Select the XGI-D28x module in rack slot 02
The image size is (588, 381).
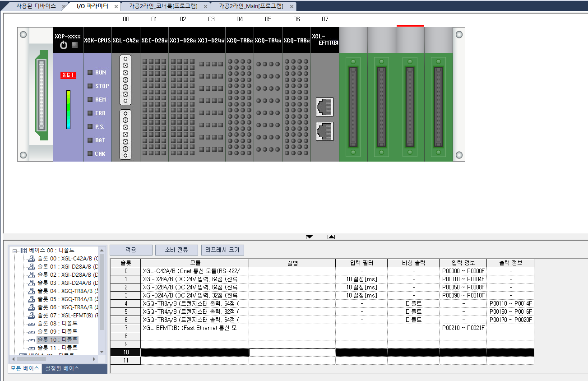[183, 94]
